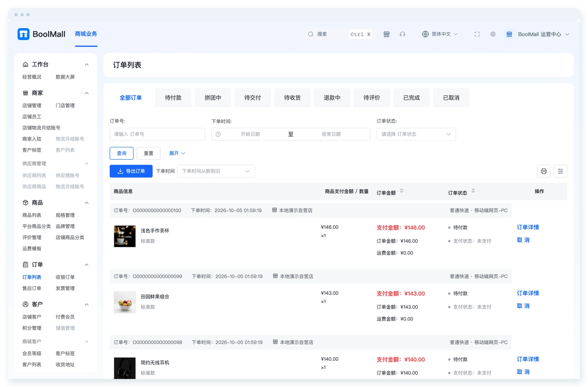Screen dimensions: 588x387
Task: Click the 商品 cube icon in sidebar
Action: (25, 203)
